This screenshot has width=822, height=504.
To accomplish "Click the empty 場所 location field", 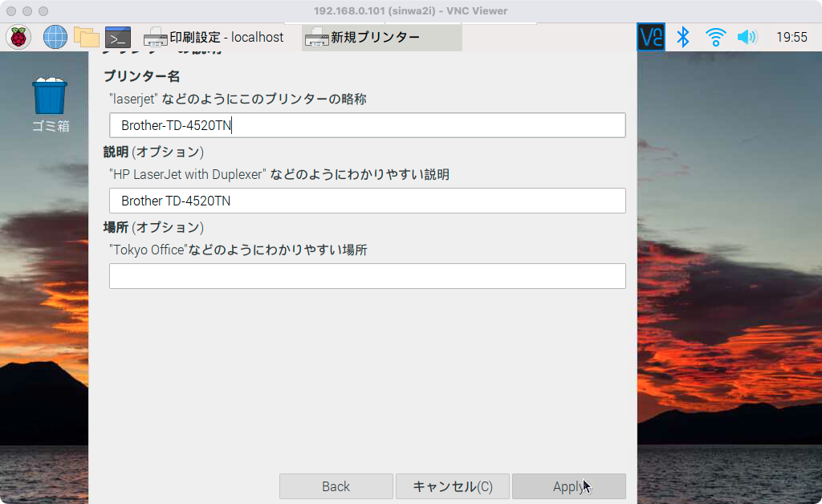I will (x=367, y=276).
